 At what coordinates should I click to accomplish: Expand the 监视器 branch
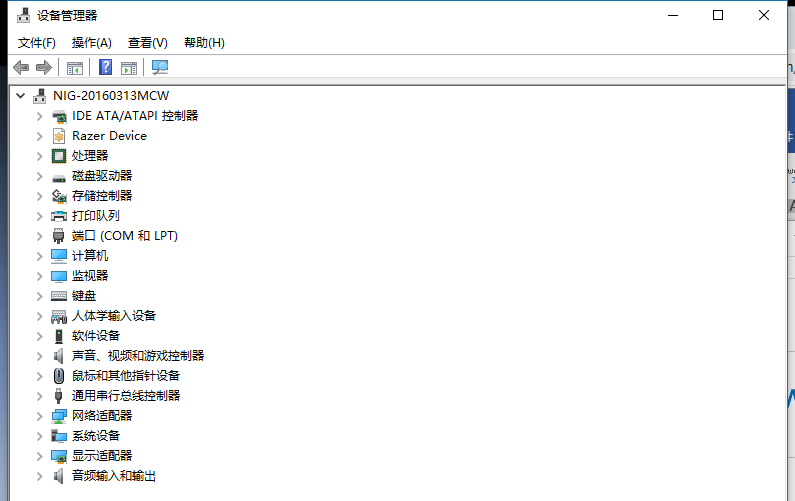pyautogui.click(x=40, y=276)
